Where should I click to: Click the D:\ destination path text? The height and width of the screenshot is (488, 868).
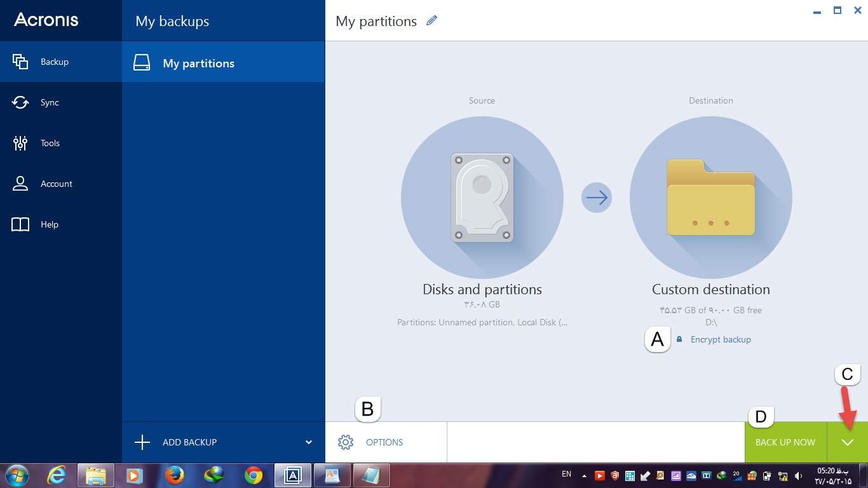[x=711, y=322]
